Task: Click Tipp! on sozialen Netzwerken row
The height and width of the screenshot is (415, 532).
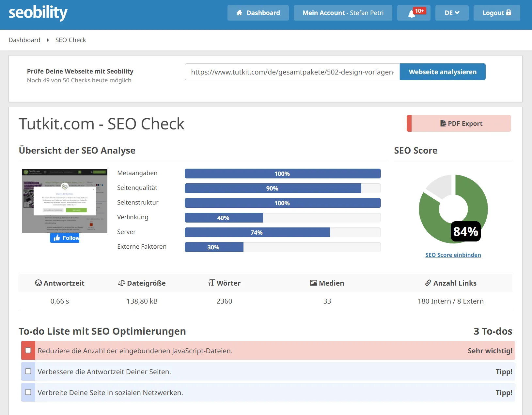Action: click(504, 393)
